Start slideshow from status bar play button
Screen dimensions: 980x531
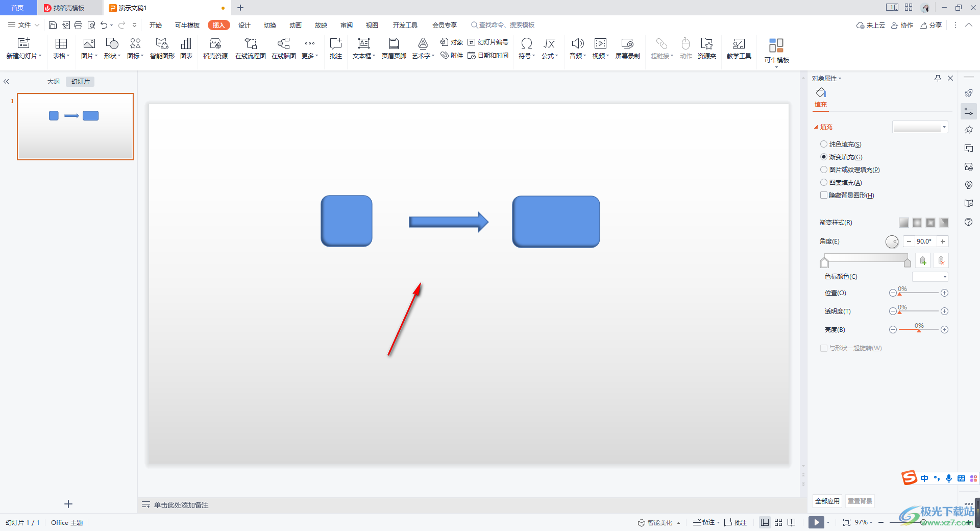pyautogui.click(x=816, y=522)
